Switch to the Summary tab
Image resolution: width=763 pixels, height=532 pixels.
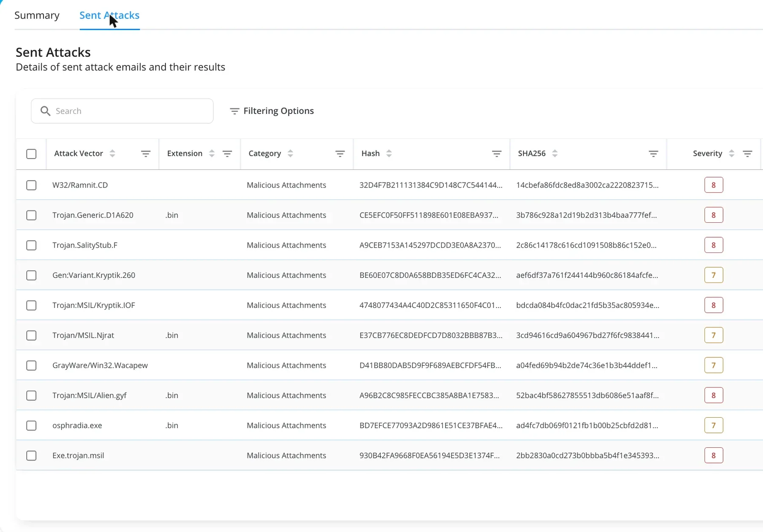pos(37,15)
